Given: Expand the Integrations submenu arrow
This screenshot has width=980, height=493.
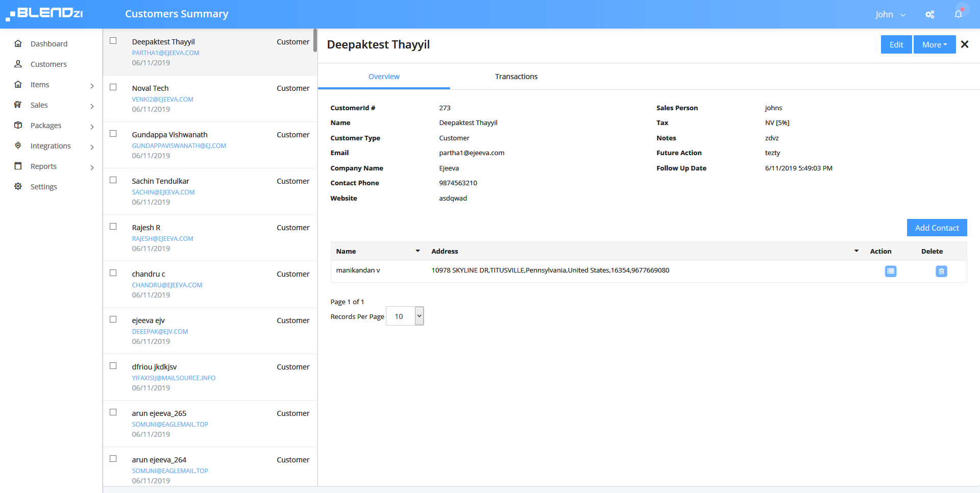Looking at the screenshot, I should tap(92, 147).
